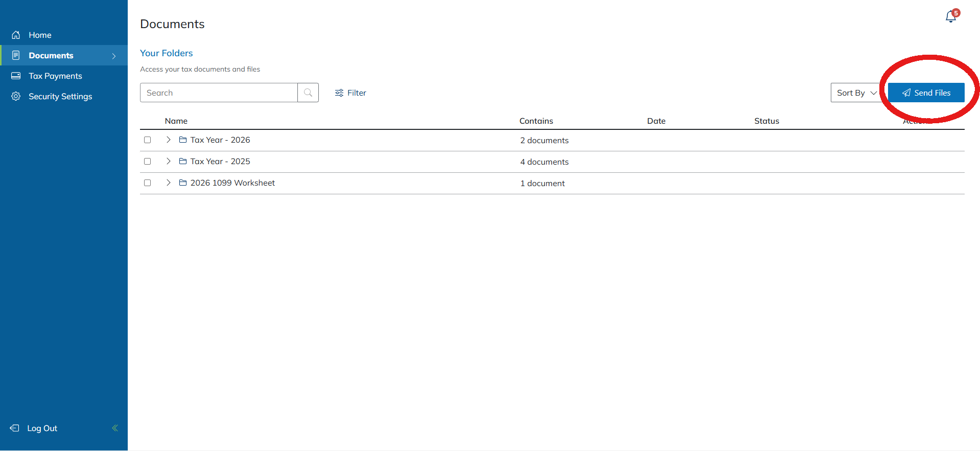The width and height of the screenshot is (980, 451).
Task: Check the 2026 1099 Worksheet checkbox
Action: (148, 183)
